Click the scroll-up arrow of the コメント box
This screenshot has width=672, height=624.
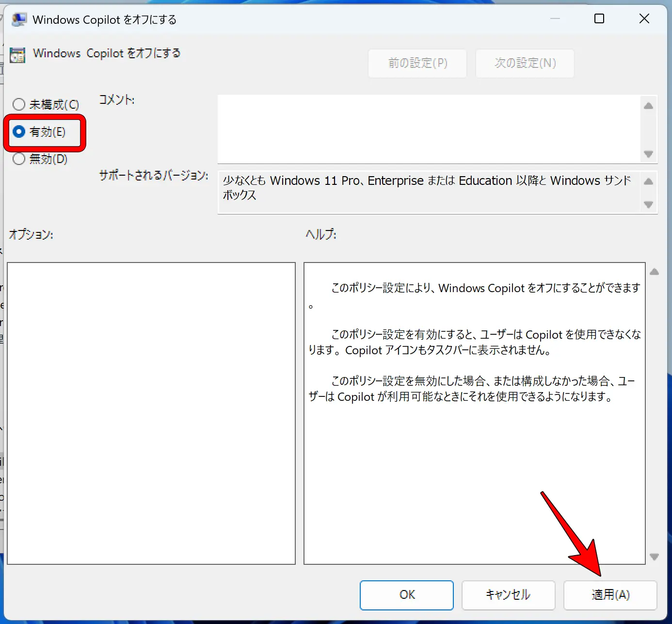pos(648,105)
